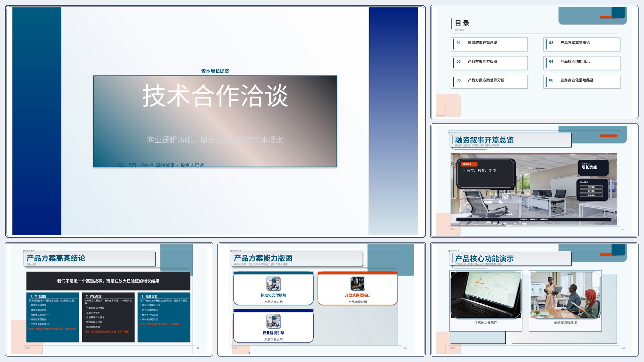This screenshot has height=362, width=644.
Task: Click the 系统化流程处理 caption
Action: pyautogui.click(x=565, y=322)
